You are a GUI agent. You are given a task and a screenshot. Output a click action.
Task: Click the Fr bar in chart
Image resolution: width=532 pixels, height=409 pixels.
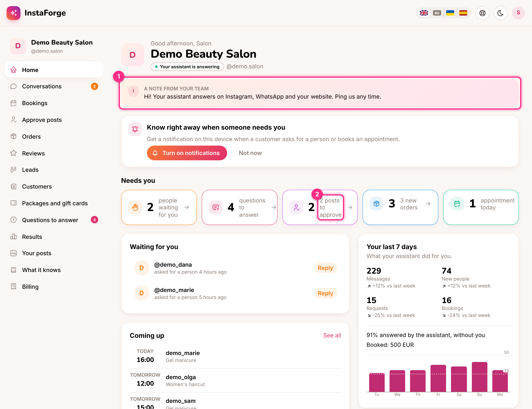point(438,378)
